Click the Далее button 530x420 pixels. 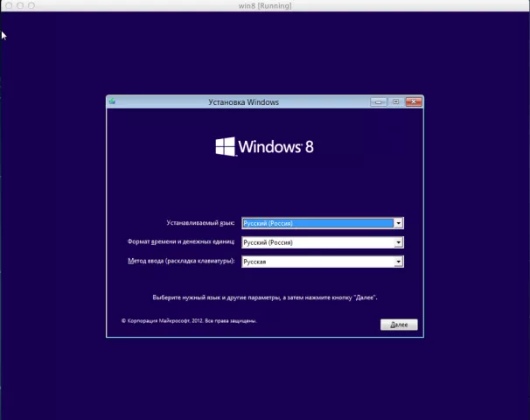(x=399, y=325)
